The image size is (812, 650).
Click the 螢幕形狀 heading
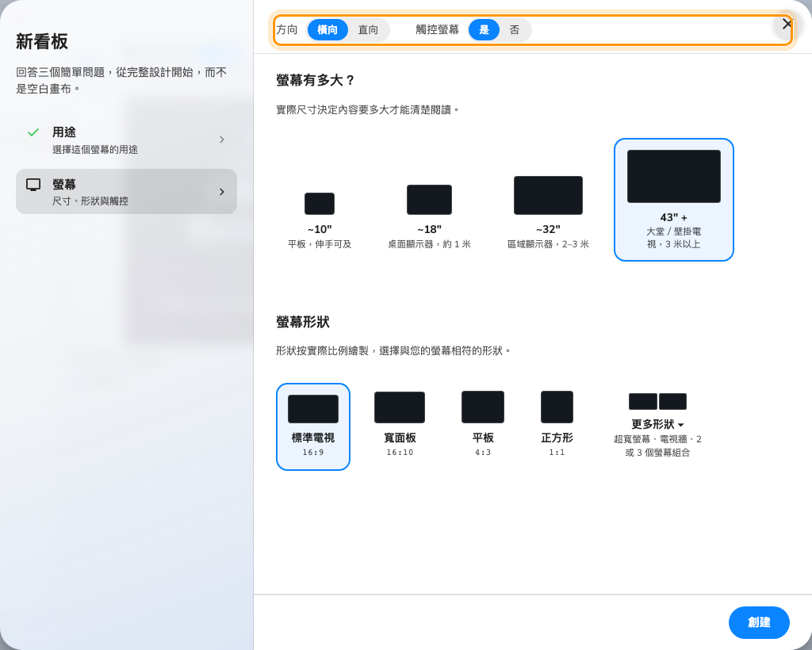(303, 322)
